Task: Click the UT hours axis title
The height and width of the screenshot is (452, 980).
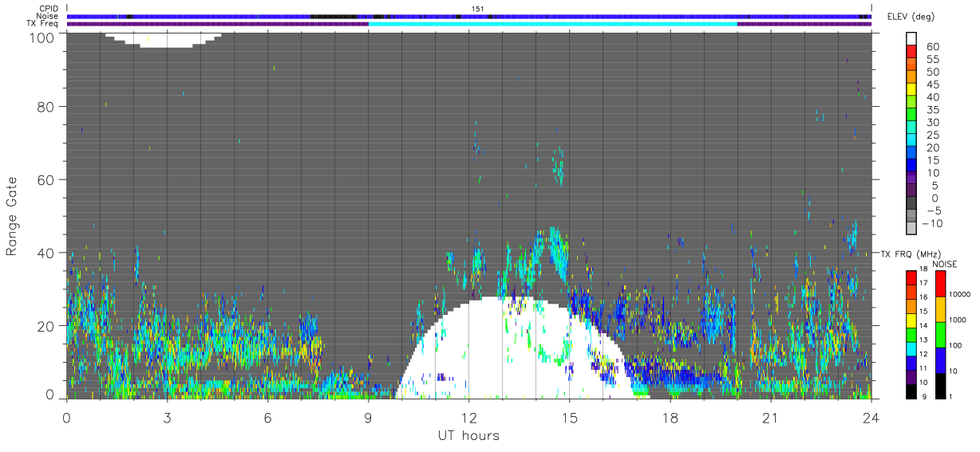Action: coord(468,436)
